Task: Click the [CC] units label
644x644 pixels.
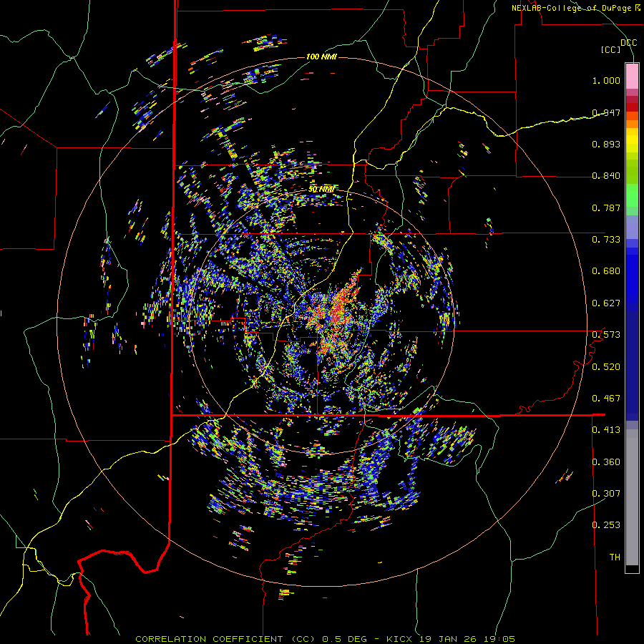Action: coord(611,49)
